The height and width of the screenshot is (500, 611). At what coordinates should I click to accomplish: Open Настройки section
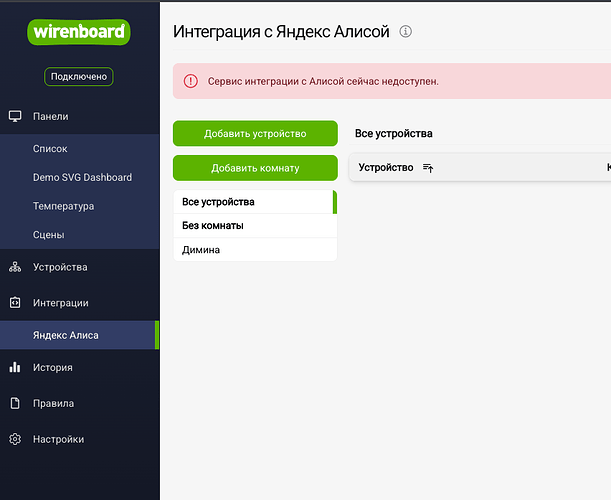(x=79, y=439)
